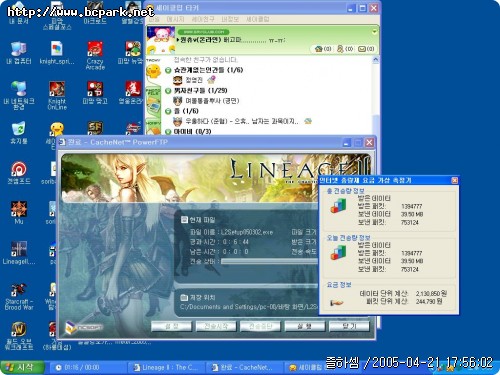Open the 세이클럽 menu in messenger

(258, 19)
